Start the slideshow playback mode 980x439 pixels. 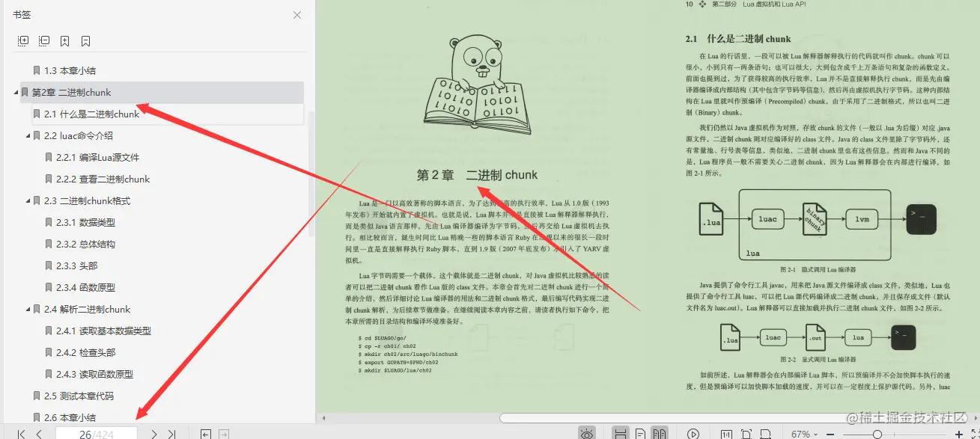(693, 432)
